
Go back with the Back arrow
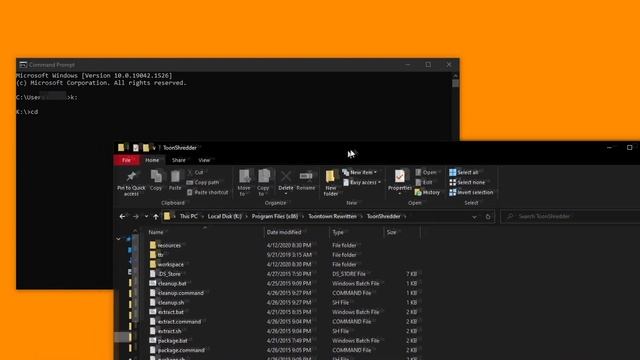[122, 216]
